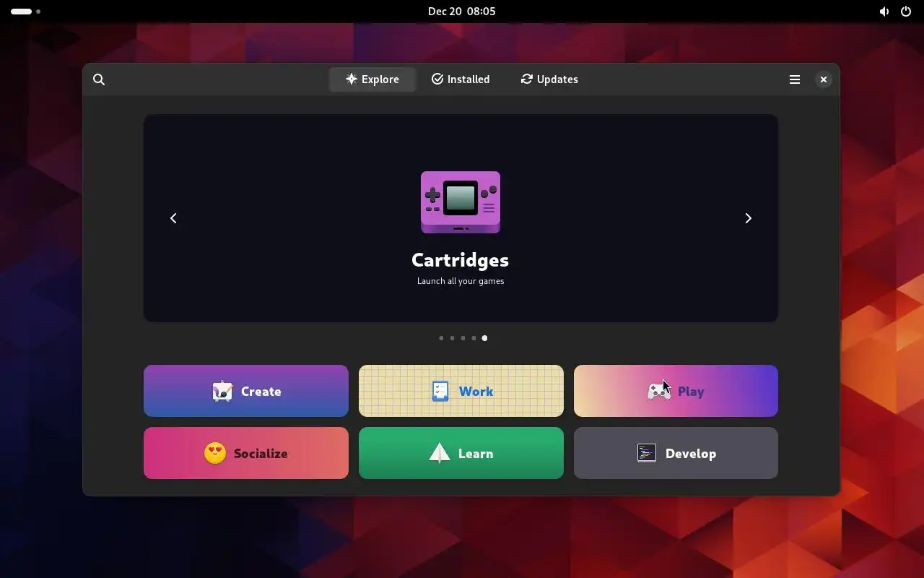Open the Play category
The height and width of the screenshot is (578, 924).
676,391
